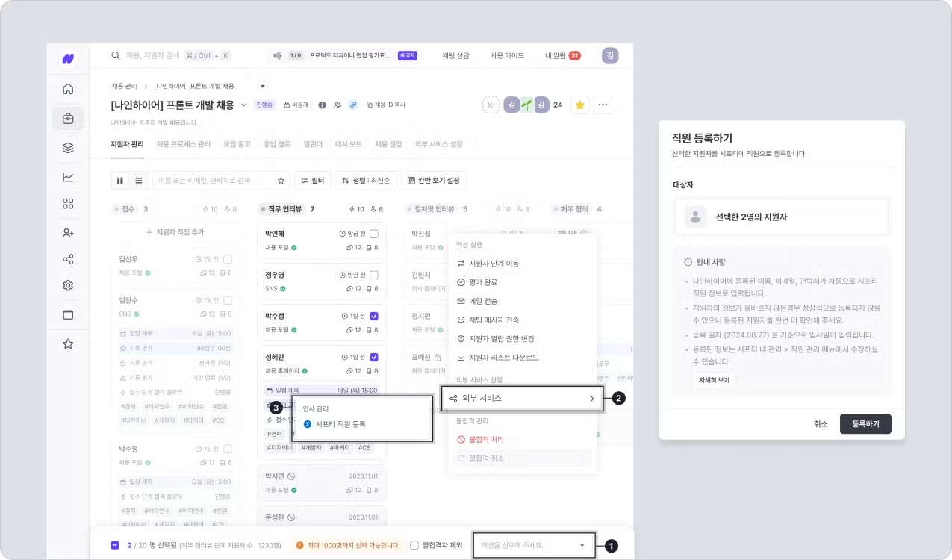Click the blue link icon near the title
This screenshot has height=560, width=952.
click(x=353, y=105)
